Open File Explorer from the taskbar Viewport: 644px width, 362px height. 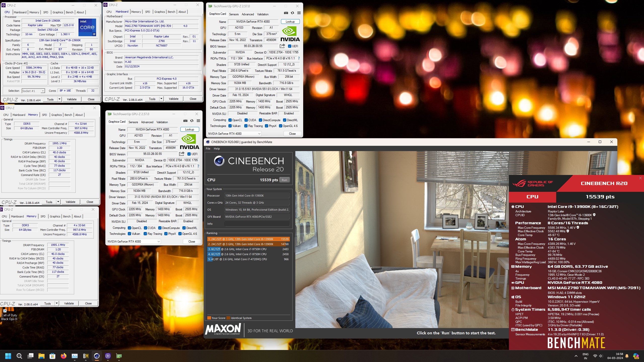pyautogui.click(x=41, y=356)
